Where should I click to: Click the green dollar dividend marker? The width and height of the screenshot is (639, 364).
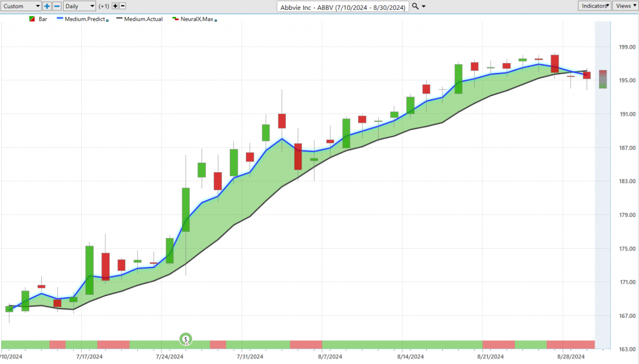pyautogui.click(x=186, y=338)
